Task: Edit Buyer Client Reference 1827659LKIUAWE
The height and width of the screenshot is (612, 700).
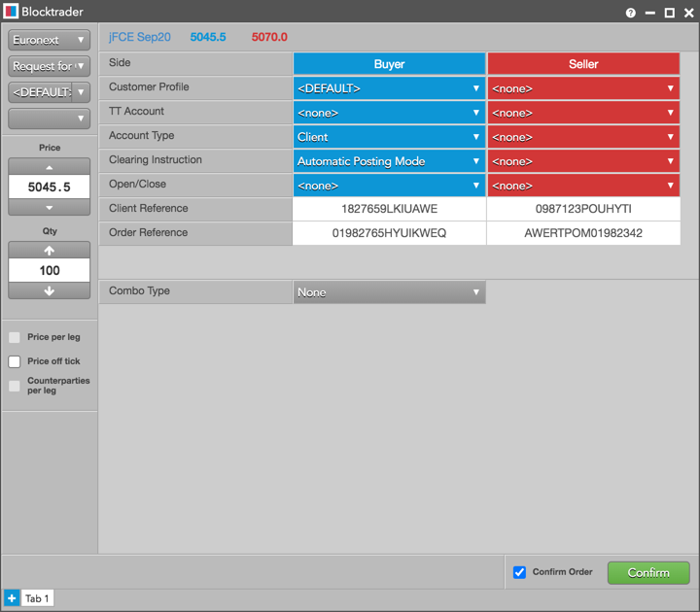Action: pos(389,209)
